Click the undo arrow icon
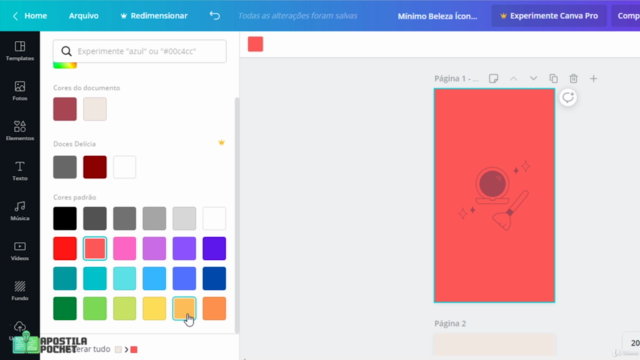 coord(215,16)
